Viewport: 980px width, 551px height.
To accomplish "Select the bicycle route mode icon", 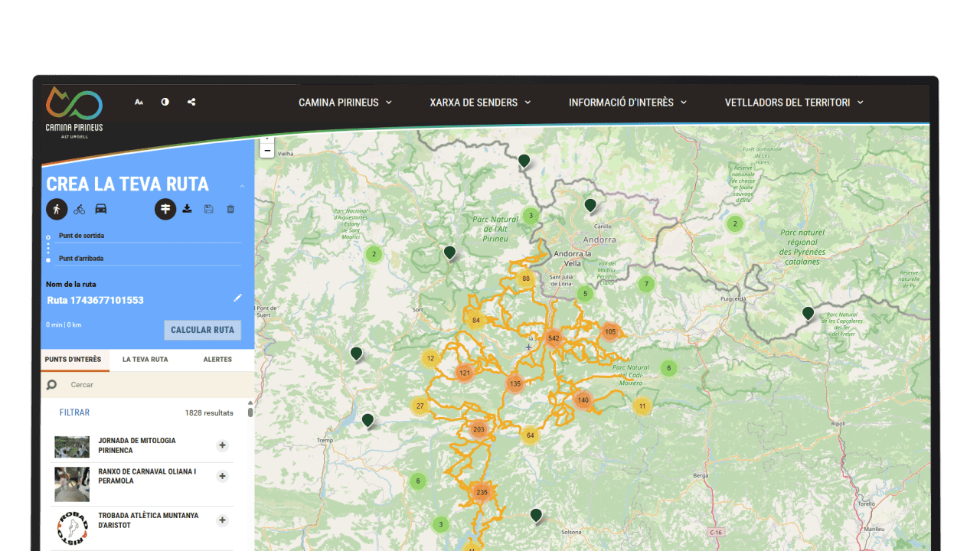I will 80,209.
